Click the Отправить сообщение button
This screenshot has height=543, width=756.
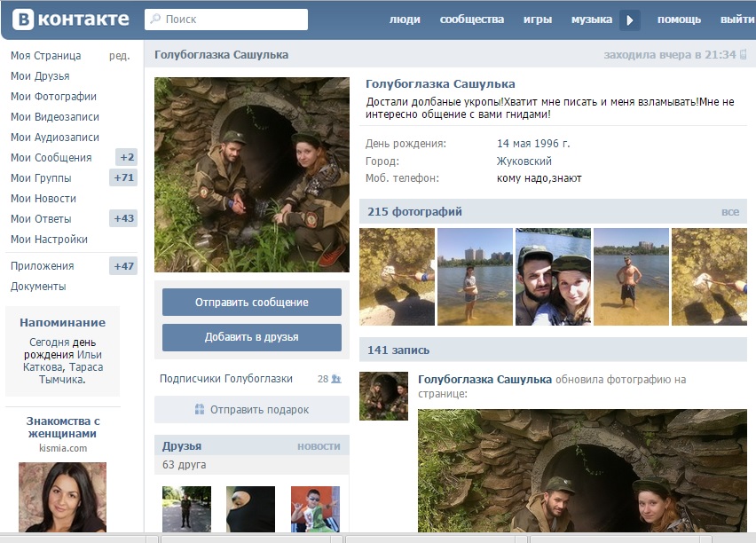click(251, 302)
